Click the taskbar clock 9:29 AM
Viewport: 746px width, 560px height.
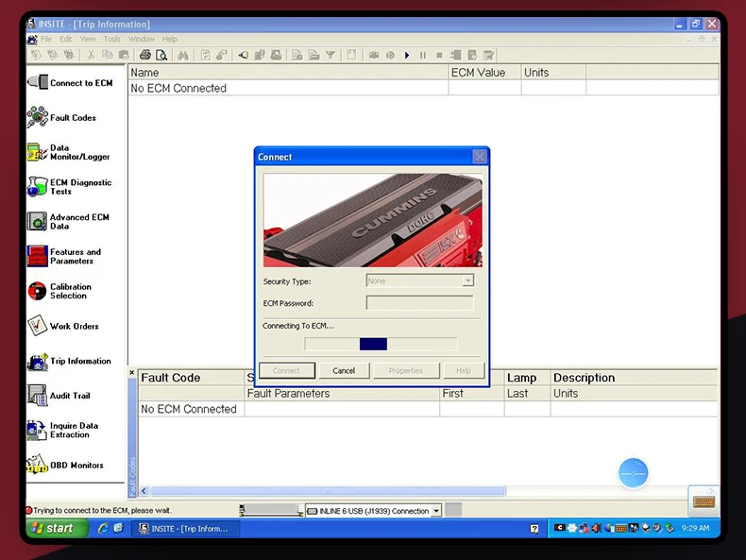tap(695, 528)
